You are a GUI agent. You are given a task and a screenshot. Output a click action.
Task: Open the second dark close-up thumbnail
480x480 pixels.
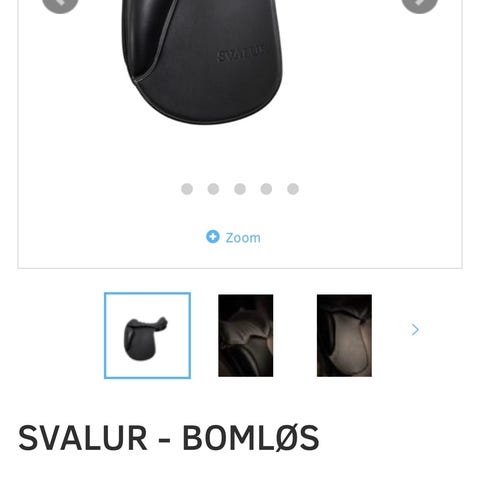tap(246, 336)
